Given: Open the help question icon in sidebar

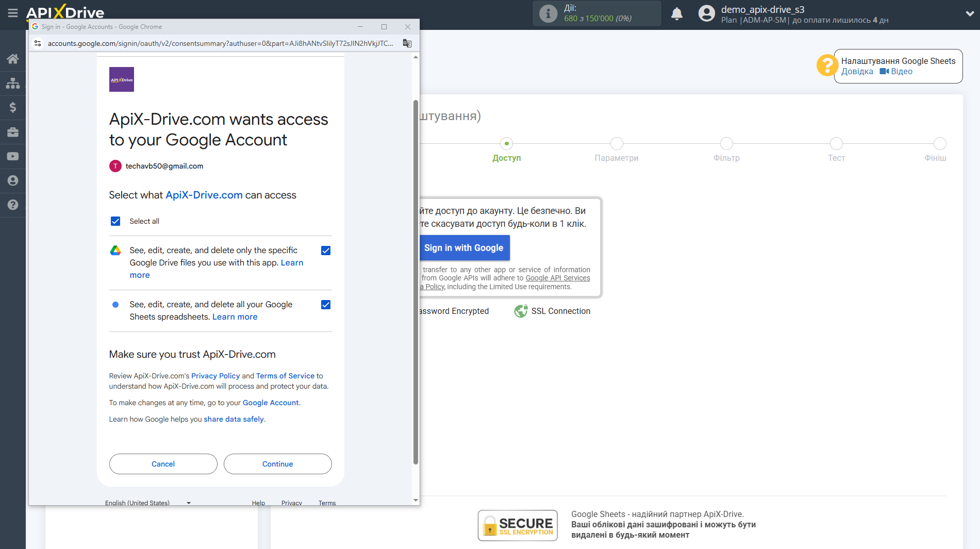Looking at the screenshot, I should [x=13, y=205].
